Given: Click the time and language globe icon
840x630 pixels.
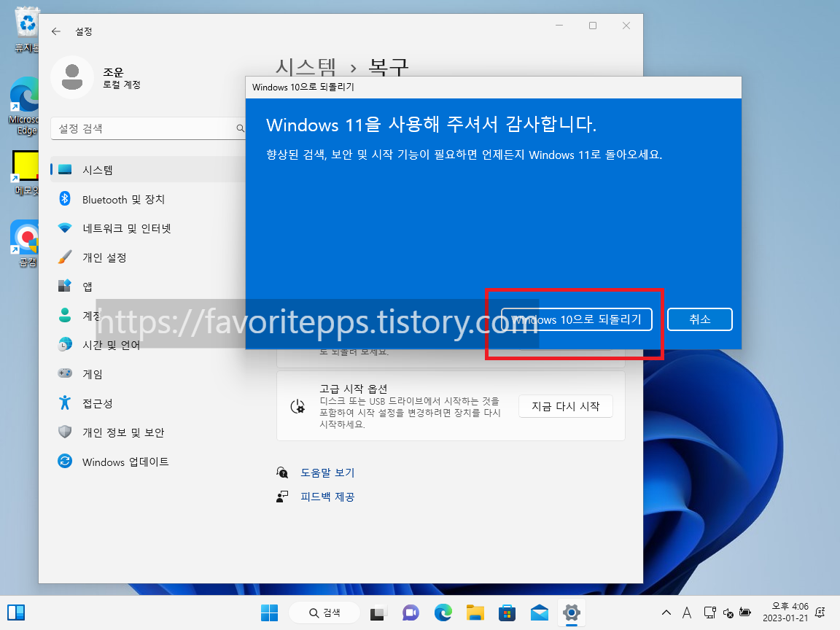Looking at the screenshot, I should click(65, 344).
